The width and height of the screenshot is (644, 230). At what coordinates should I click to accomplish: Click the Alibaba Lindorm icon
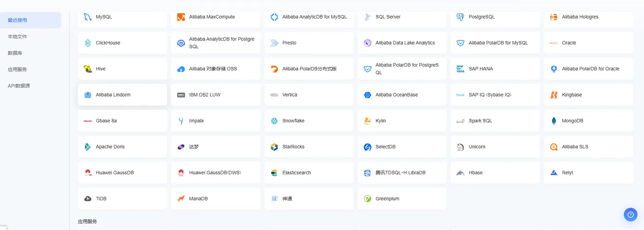tap(87, 95)
